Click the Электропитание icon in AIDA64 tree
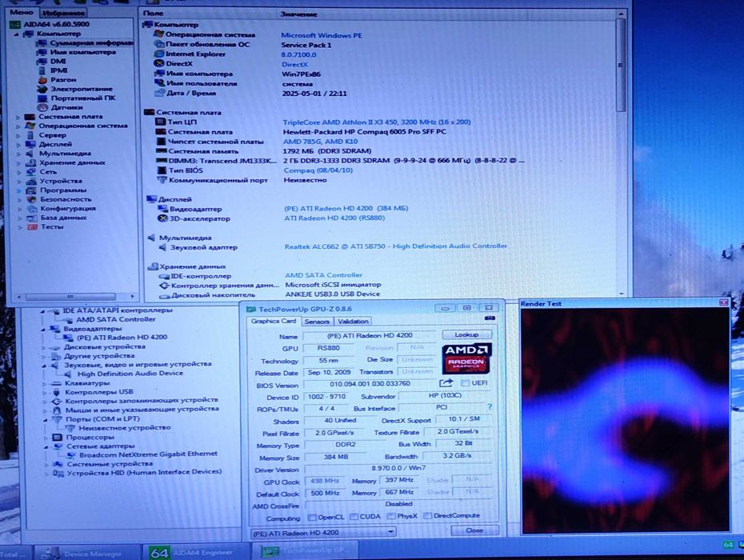 42,89
